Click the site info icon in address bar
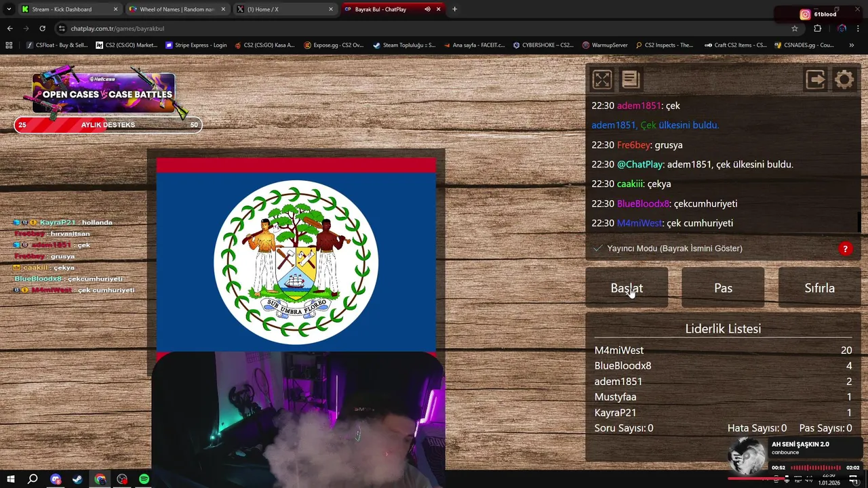This screenshot has width=868, height=488. (x=62, y=28)
